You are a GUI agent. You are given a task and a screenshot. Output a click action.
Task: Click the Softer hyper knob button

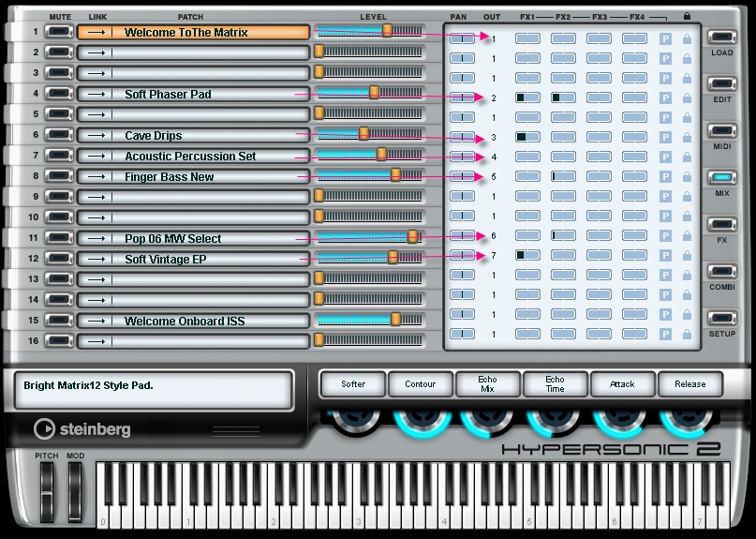coord(353,384)
